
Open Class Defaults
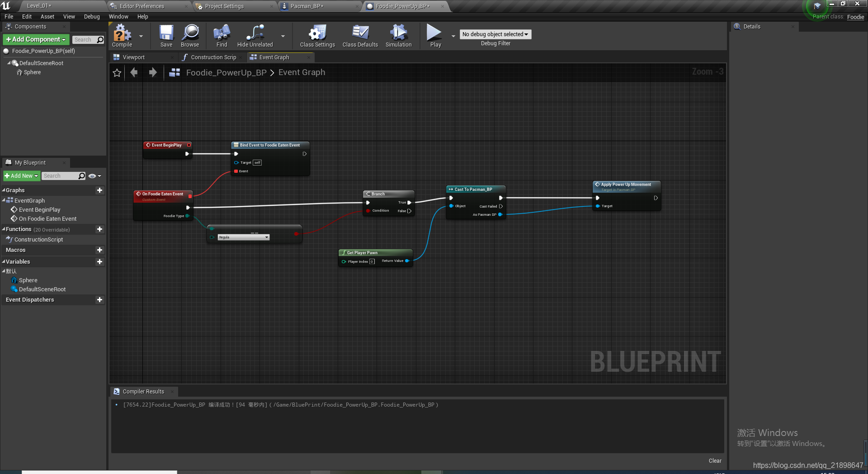(x=360, y=36)
